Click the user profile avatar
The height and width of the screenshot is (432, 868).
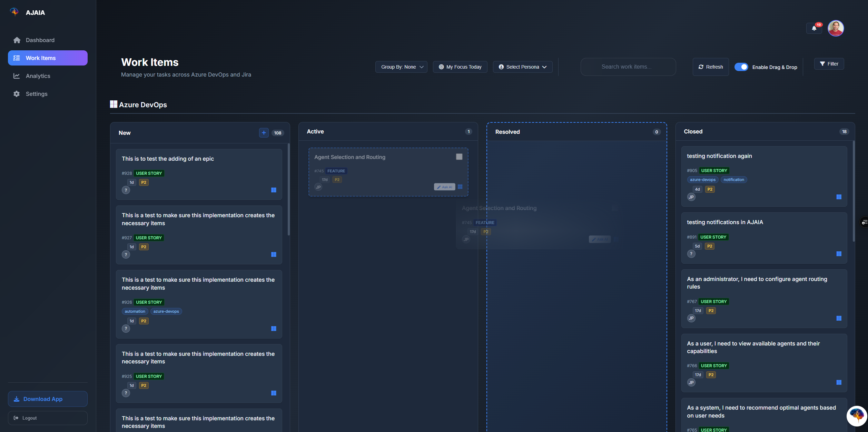[x=836, y=28]
